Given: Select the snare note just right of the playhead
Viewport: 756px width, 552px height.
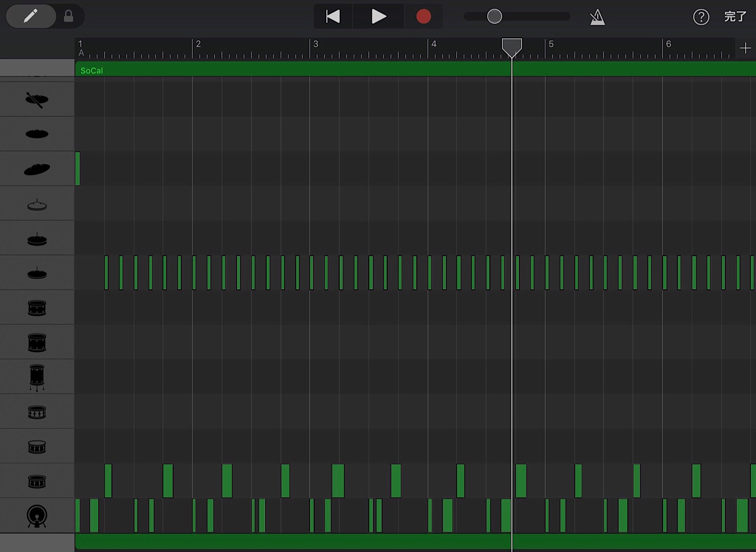Looking at the screenshot, I should [x=521, y=481].
